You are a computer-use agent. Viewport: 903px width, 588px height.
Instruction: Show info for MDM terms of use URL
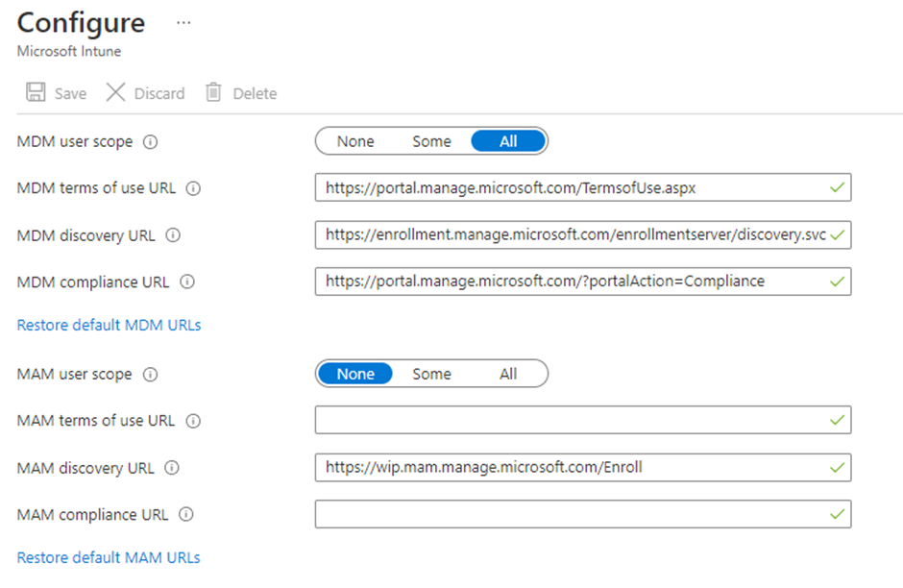coord(193,188)
